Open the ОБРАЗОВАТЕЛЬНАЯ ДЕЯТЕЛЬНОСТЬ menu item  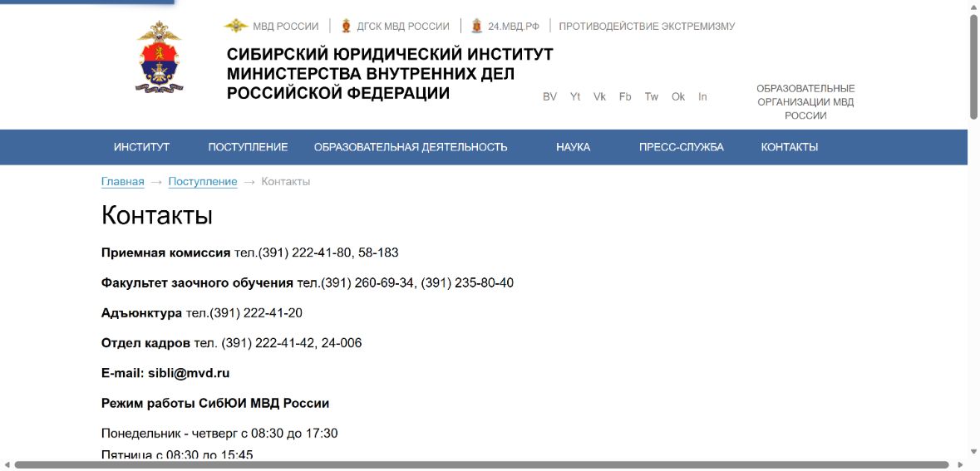pyautogui.click(x=411, y=147)
